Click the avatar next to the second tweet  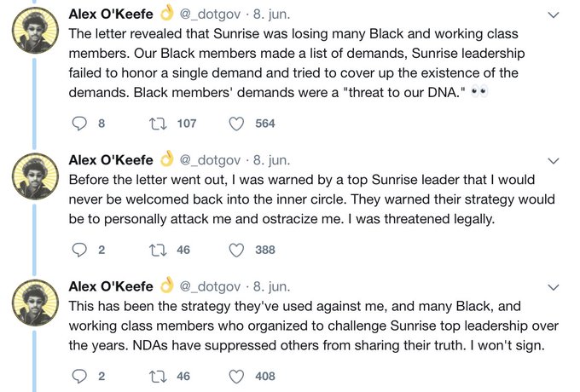[x=34, y=180]
